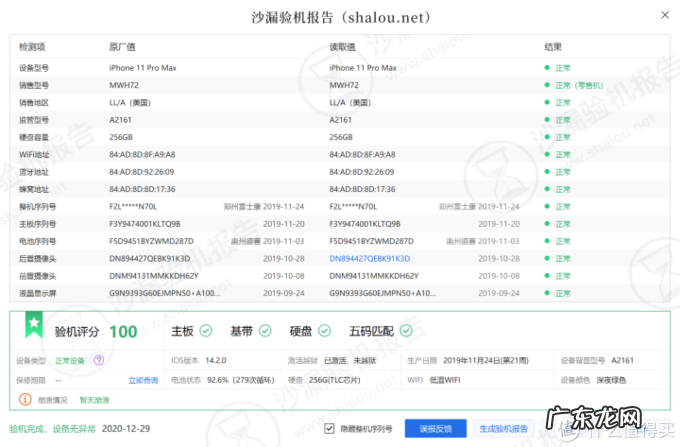Select motherboard serial F3Y9474001KLTQ9B under 原厂值
This screenshot has width=680, height=447.
(144, 224)
